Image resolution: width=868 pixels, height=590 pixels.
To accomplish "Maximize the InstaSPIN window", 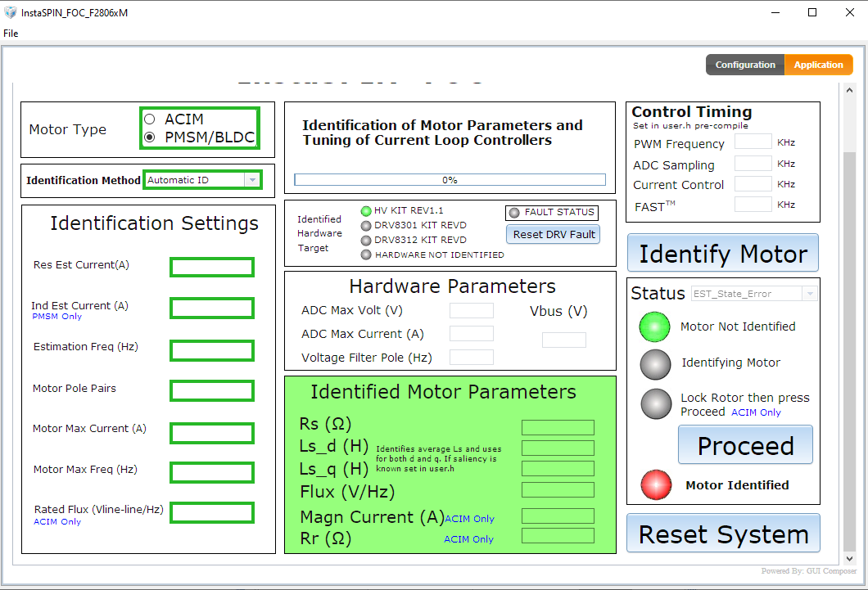I will coord(812,12).
